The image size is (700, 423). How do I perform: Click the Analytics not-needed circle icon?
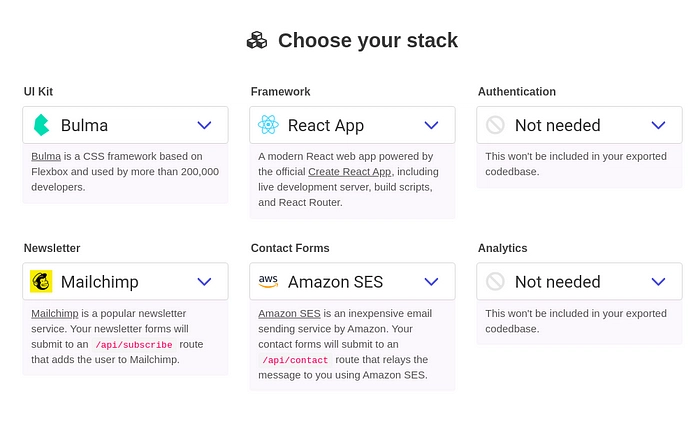tap(496, 282)
